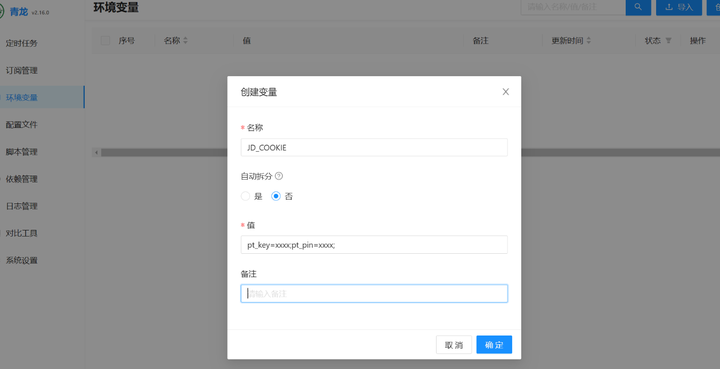The image size is (720, 369).
Task: Close the create variable dialog with X
Action: pos(506,92)
